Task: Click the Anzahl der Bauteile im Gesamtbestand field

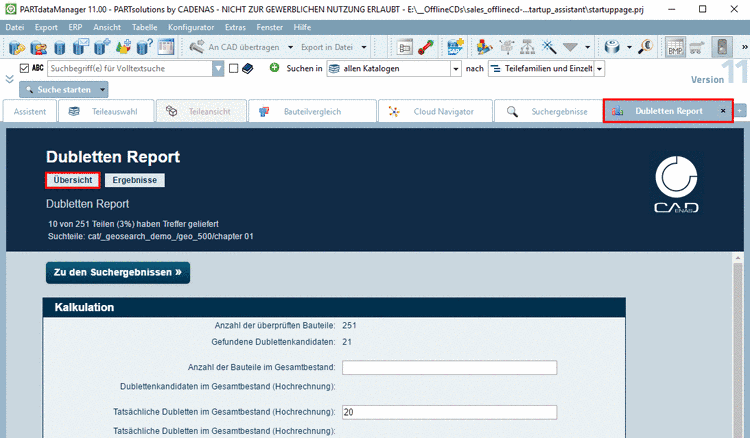Action: click(x=450, y=367)
